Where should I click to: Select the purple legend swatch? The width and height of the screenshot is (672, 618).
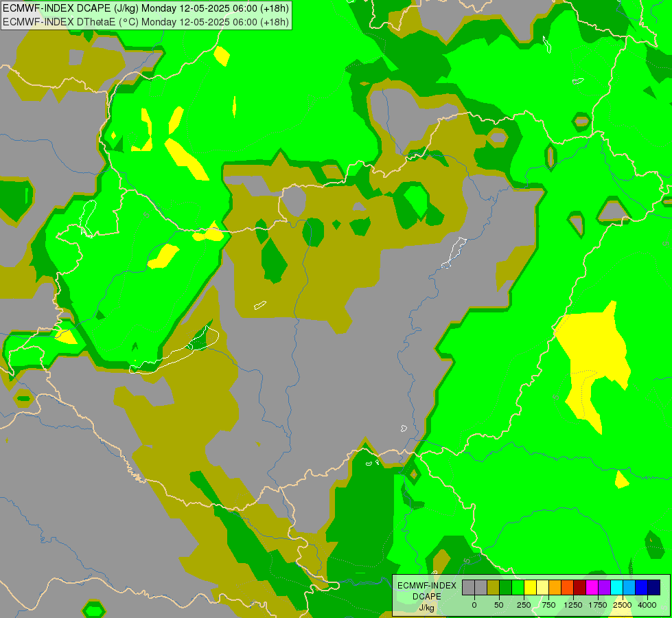tap(604, 587)
